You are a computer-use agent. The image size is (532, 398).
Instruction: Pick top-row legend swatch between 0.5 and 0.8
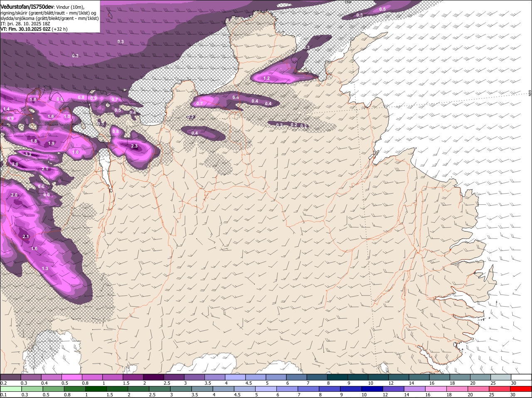(x=71, y=377)
